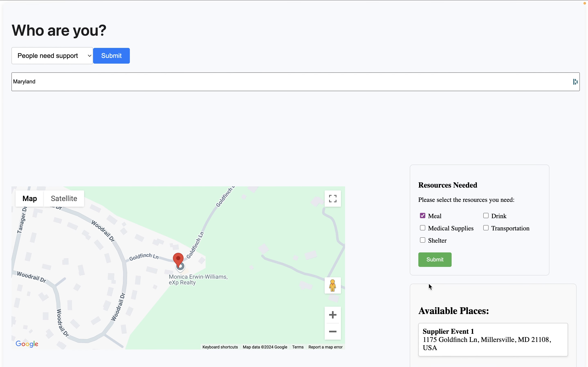Viewport: 588px width, 367px height.
Task: Click the Maryland location input field
Action: point(292,82)
